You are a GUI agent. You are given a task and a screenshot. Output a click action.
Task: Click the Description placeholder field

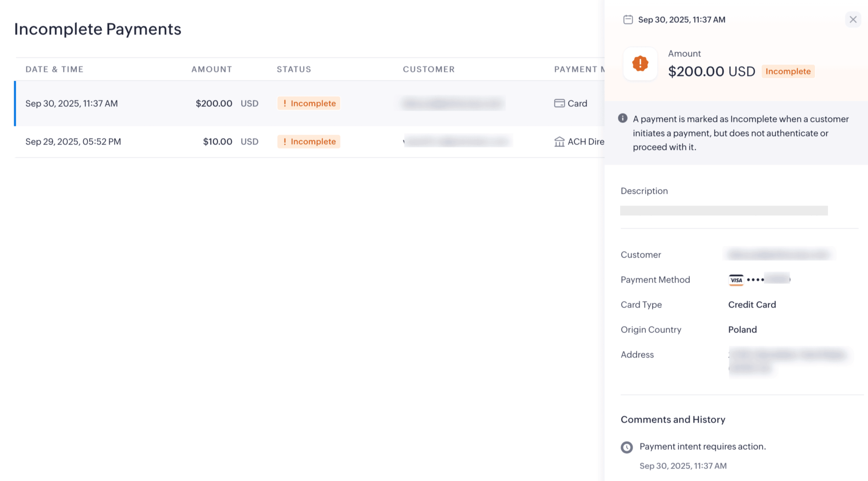723,211
